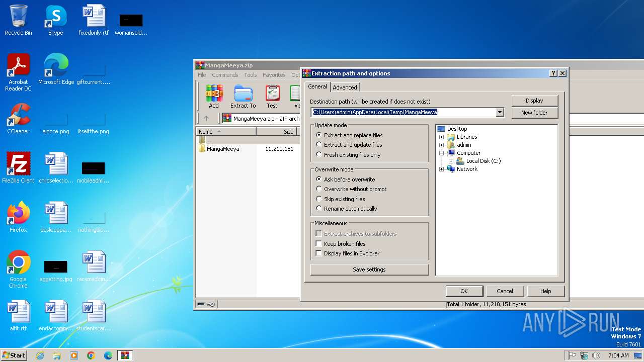Image resolution: width=644 pixels, height=362 pixels.
Task: Click the Display button
Action: [534, 101]
